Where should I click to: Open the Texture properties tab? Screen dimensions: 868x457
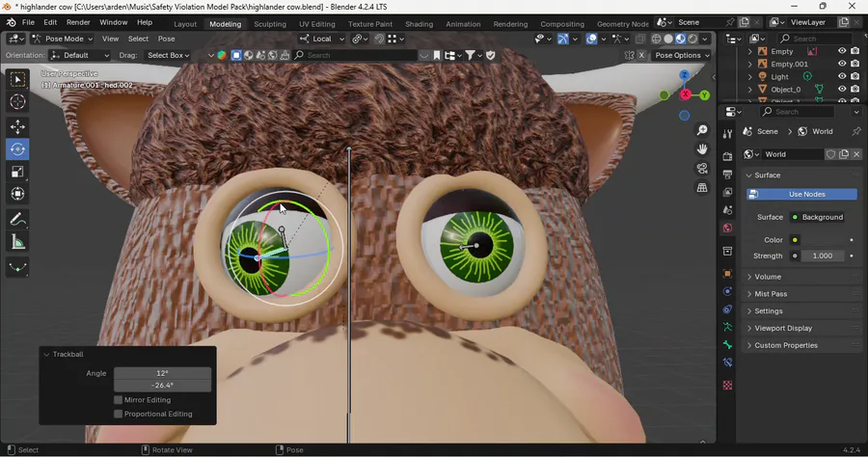click(727, 386)
